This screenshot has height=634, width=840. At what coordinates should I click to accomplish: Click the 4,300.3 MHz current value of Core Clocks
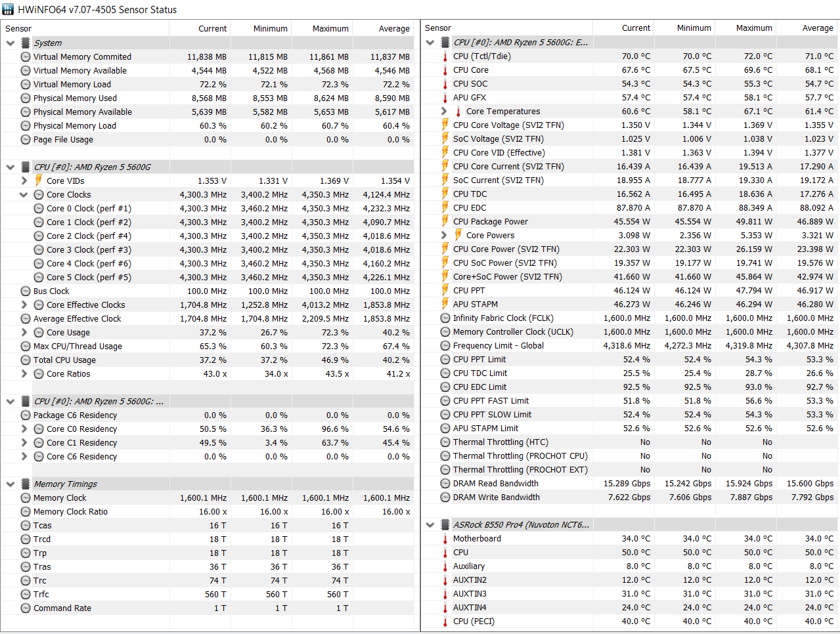click(x=203, y=194)
